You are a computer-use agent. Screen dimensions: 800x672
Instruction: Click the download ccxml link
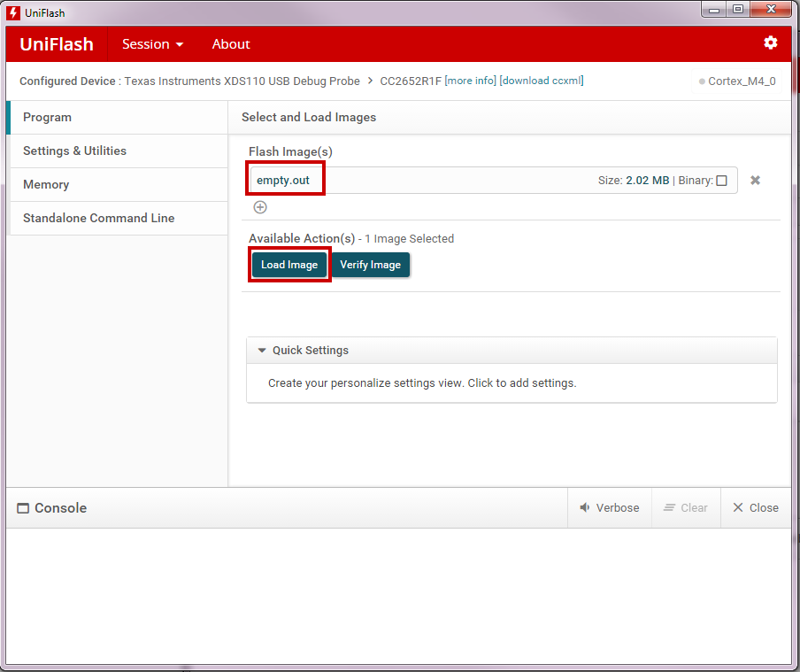pyautogui.click(x=541, y=81)
